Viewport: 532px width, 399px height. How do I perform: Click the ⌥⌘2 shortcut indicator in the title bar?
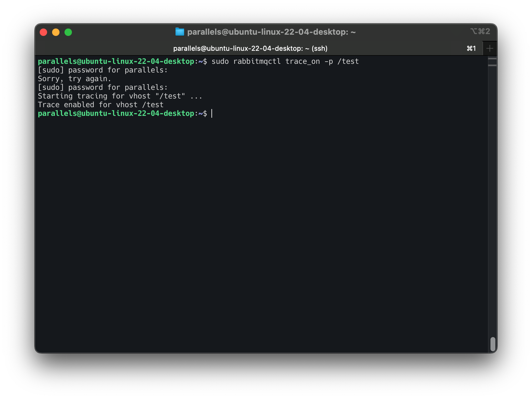point(480,31)
